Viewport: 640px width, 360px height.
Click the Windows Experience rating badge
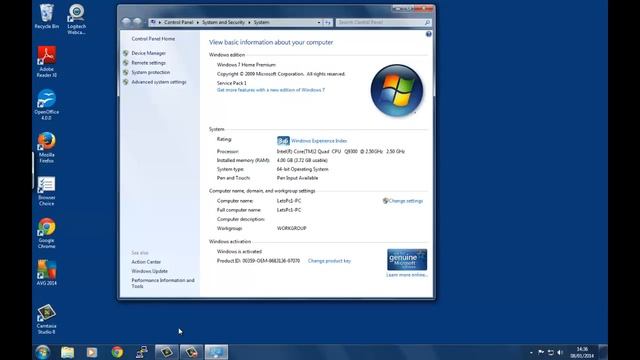click(283, 141)
